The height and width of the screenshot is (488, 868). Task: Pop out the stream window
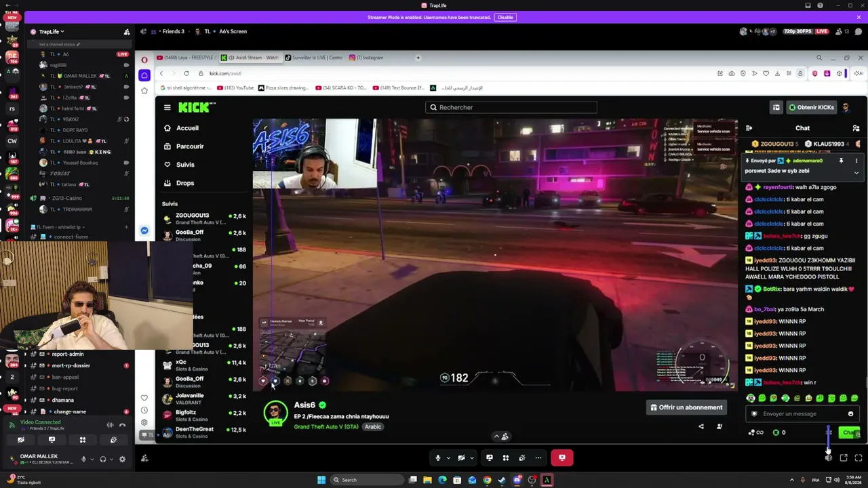[844, 458]
